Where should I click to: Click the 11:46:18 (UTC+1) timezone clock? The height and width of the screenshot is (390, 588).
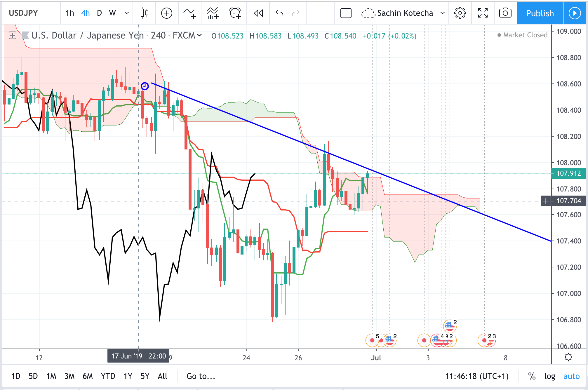point(477,376)
